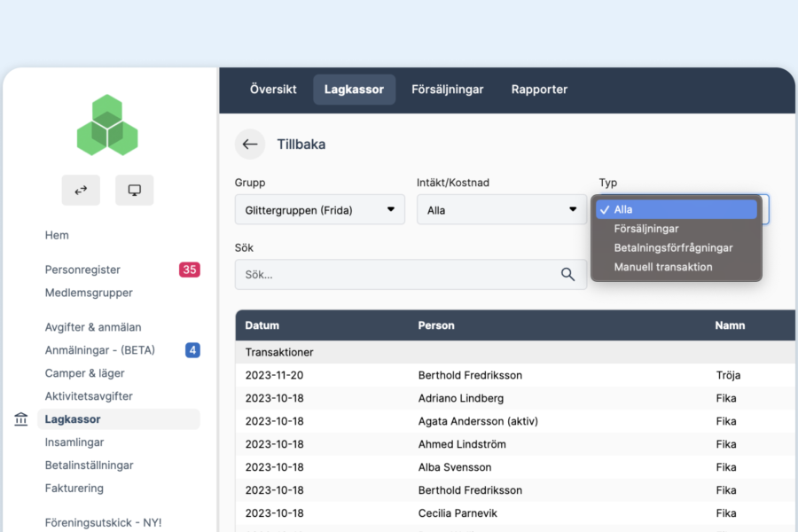Click the red 35 badge
Image resolution: width=798 pixels, height=532 pixels.
(189, 270)
